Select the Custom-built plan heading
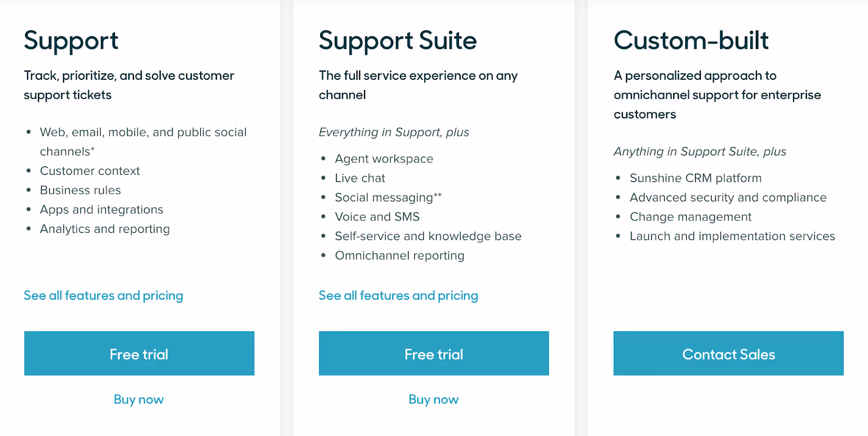The width and height of the screenshot is (868, 436). tap(691, 40)
